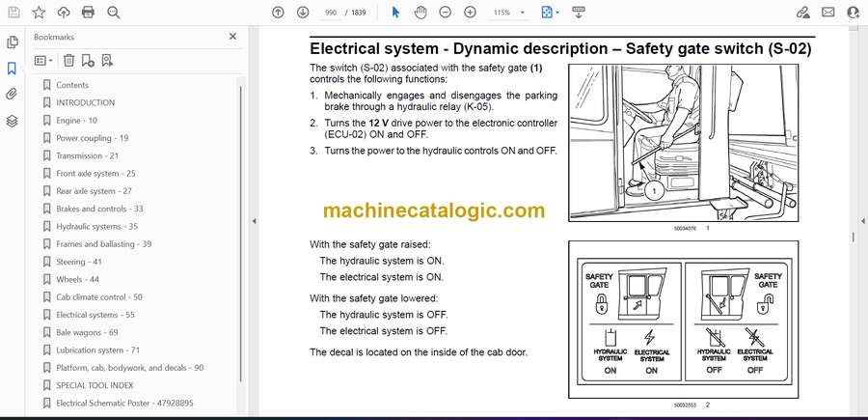The image size is (868, 420).
Task: Click the bookmark icon beside Engine - 10
Action: coord(47,121)
